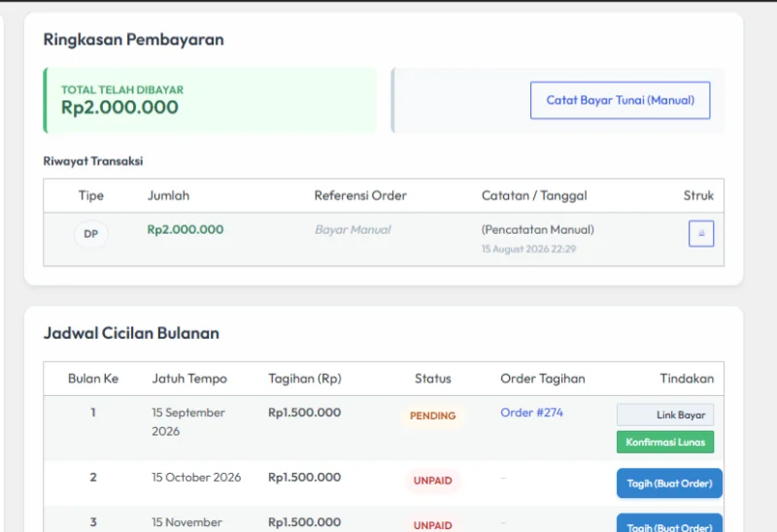Click Riwayat Transaksi heading
Viewport: 777px width, 532px height.
tap(92, 161)
